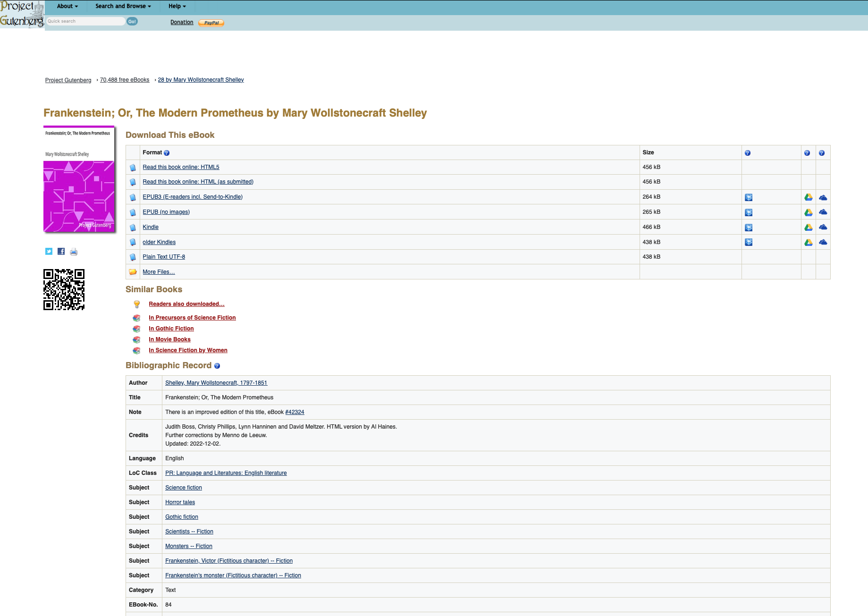Click the Twitter share icon
Viewport: 868px width, 616px height.
[x=49, y=252]
